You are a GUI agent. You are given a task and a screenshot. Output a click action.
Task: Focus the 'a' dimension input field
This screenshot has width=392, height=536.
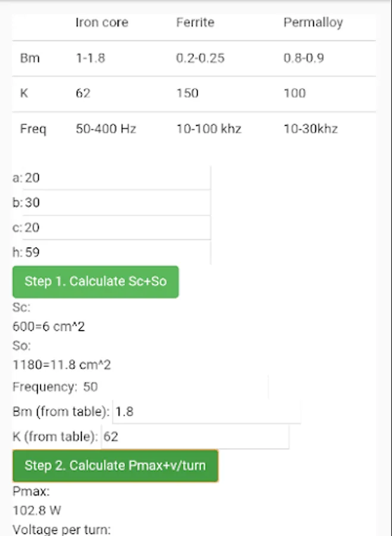click(117, 177)
